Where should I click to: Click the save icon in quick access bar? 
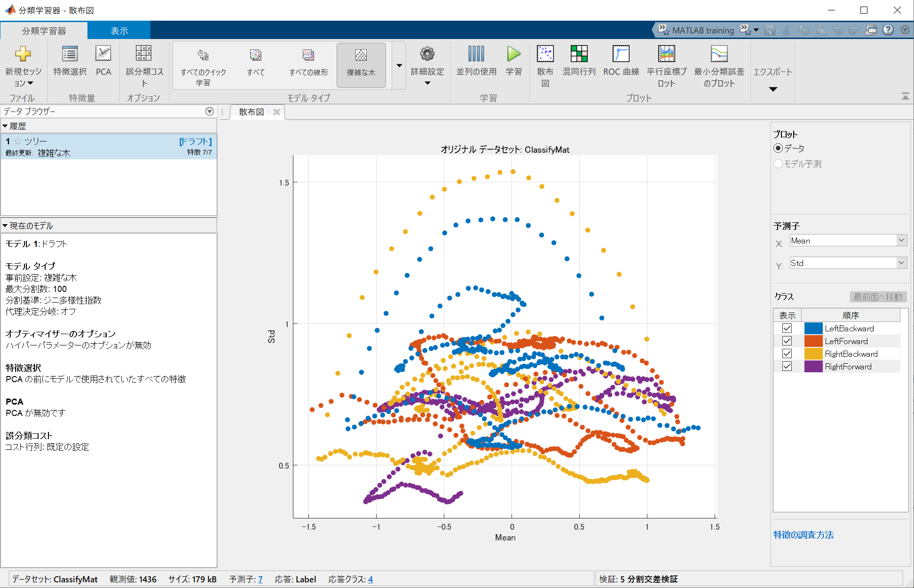click(770, 30)
